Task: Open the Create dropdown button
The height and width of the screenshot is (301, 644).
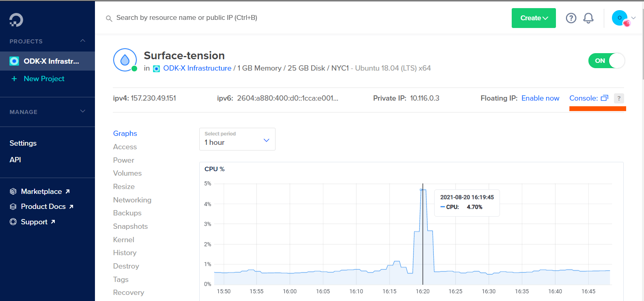Action: [534, 18]
